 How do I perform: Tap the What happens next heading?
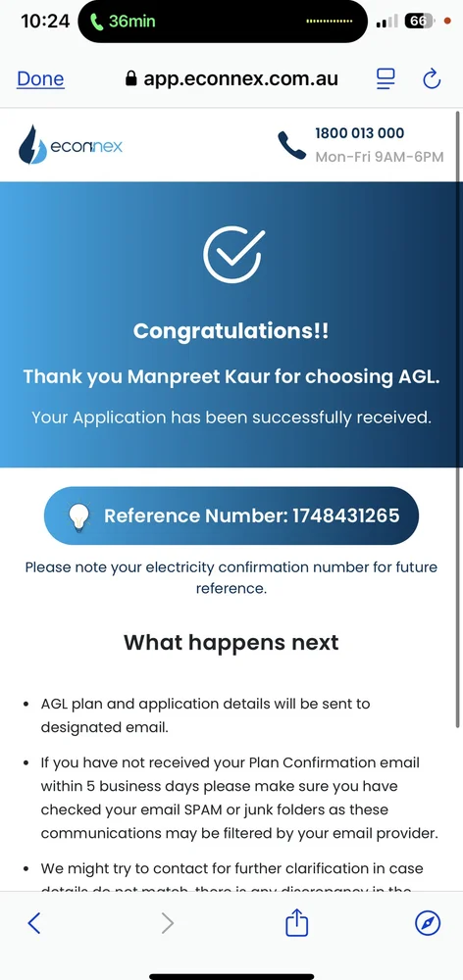(231, 643)
